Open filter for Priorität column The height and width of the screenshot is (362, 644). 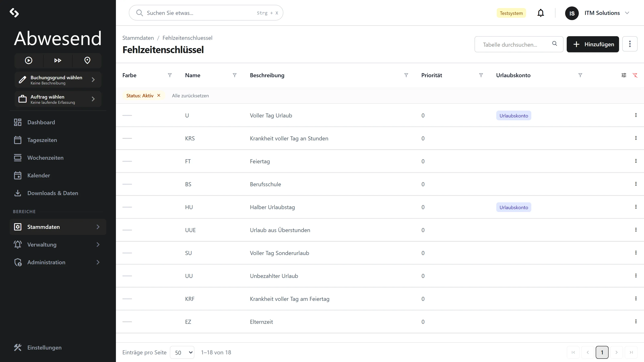point(481,75)
